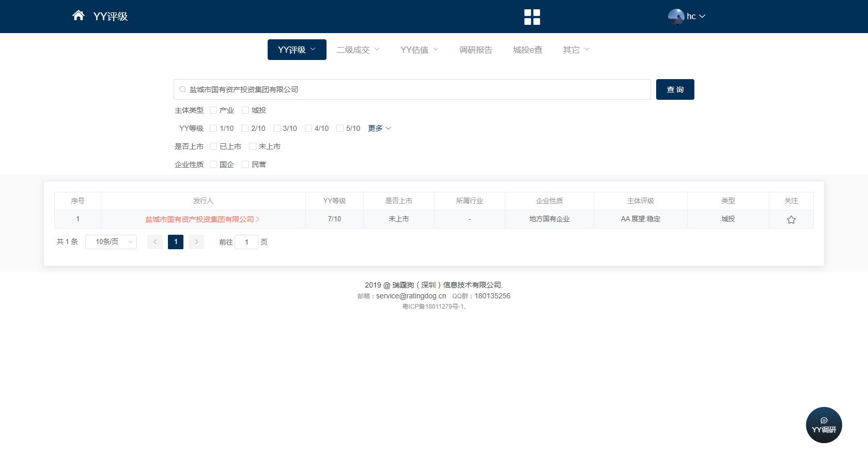Go to next results page arrow
This screenshot has width=868, height=469.
coord(196,242)
